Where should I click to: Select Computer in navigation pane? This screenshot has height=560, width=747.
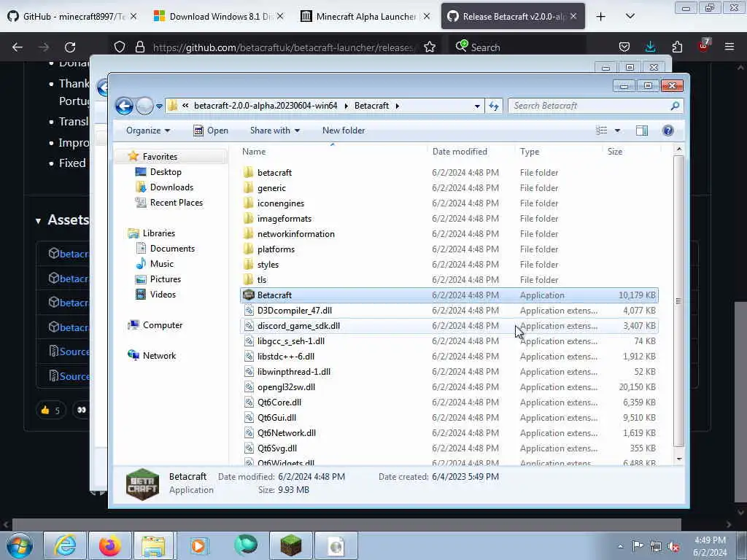point(163,325)
